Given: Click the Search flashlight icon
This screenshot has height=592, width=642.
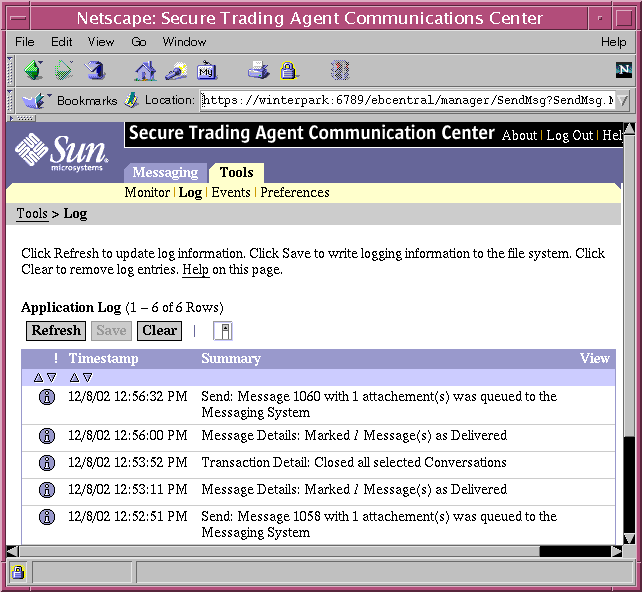Looking at the screenshot, I should tap(176, 70).
